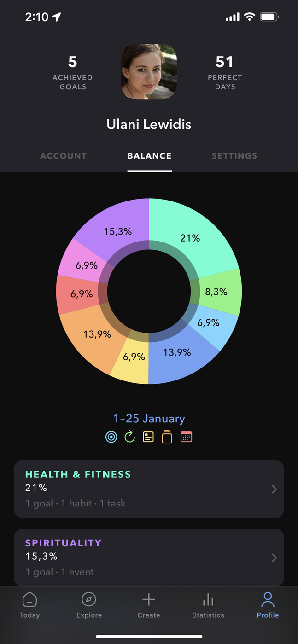
Task: Open the 1–25 January date range selector
Action: (x=149, y=419)
